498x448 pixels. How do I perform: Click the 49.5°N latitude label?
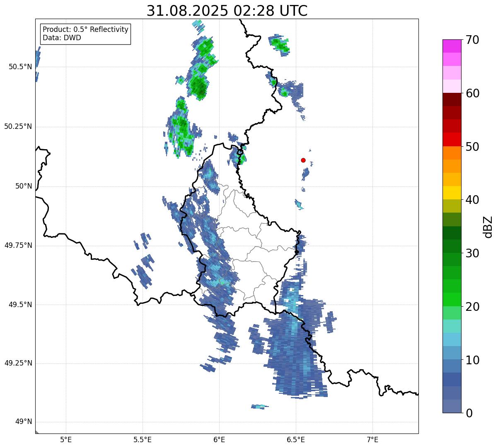(x=20, y=305)
